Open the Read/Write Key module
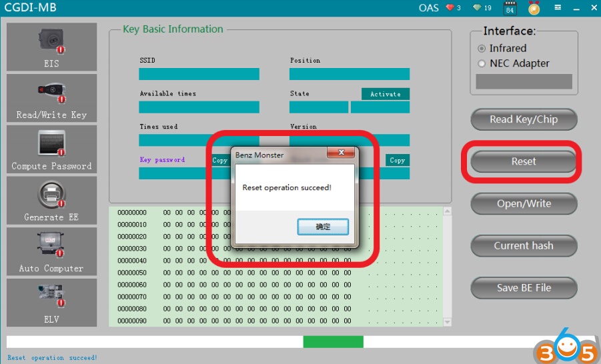This screenshot has height=364, width=601. 51,98
